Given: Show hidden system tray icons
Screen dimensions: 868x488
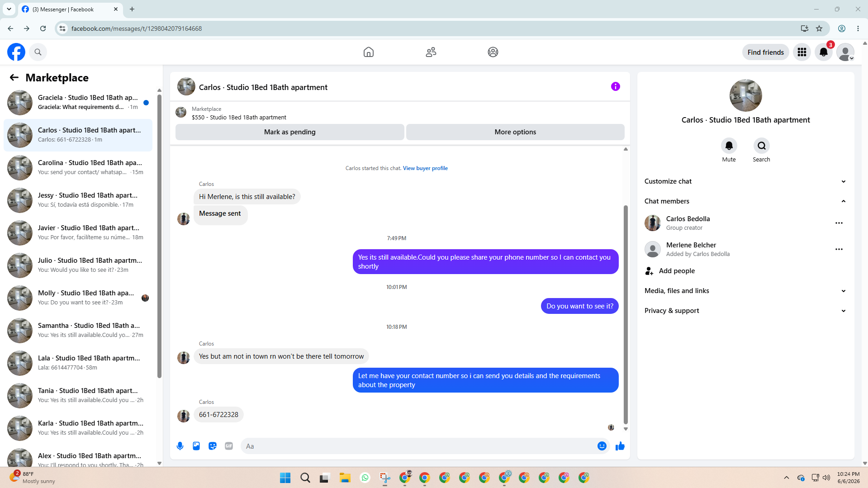Looking at the screenshot, I should pos(787,478).
